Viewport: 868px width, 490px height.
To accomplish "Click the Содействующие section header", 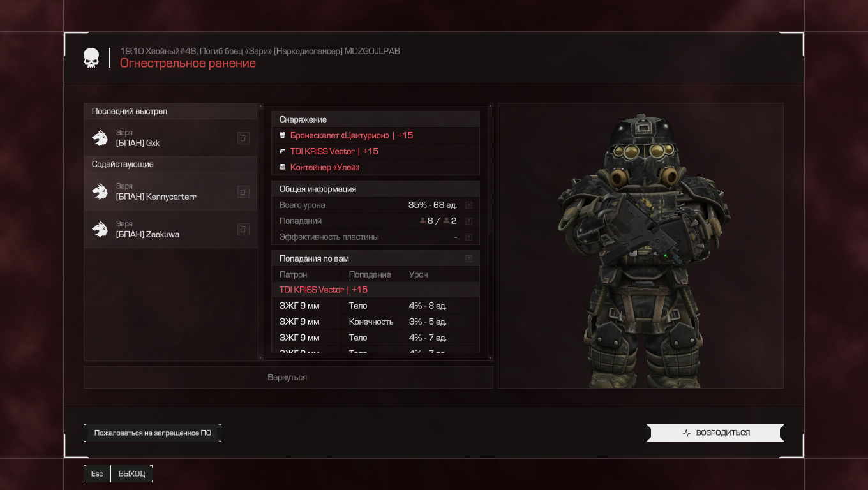I will 170,164.
